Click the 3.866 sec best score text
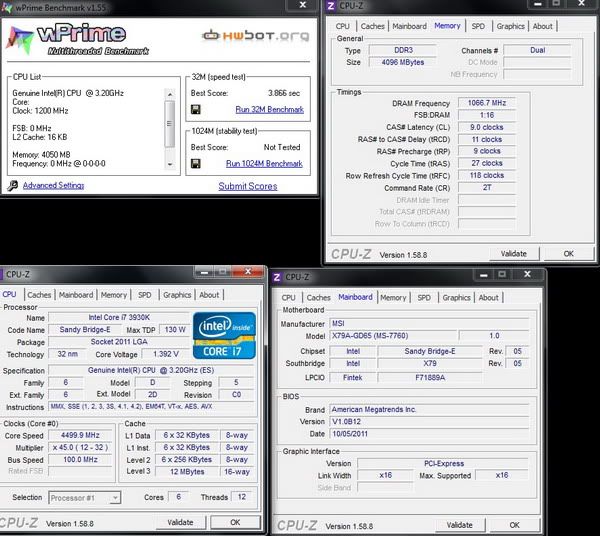 click(284, 93)
